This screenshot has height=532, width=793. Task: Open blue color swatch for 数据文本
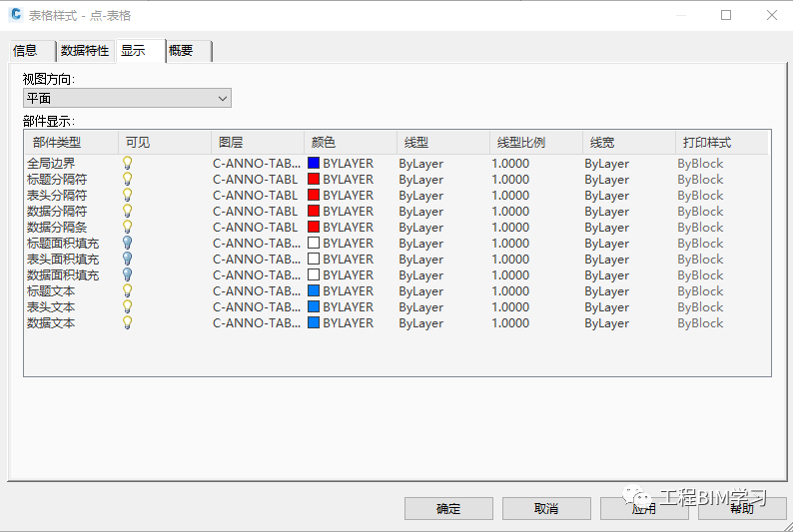[x=314, y=322]
